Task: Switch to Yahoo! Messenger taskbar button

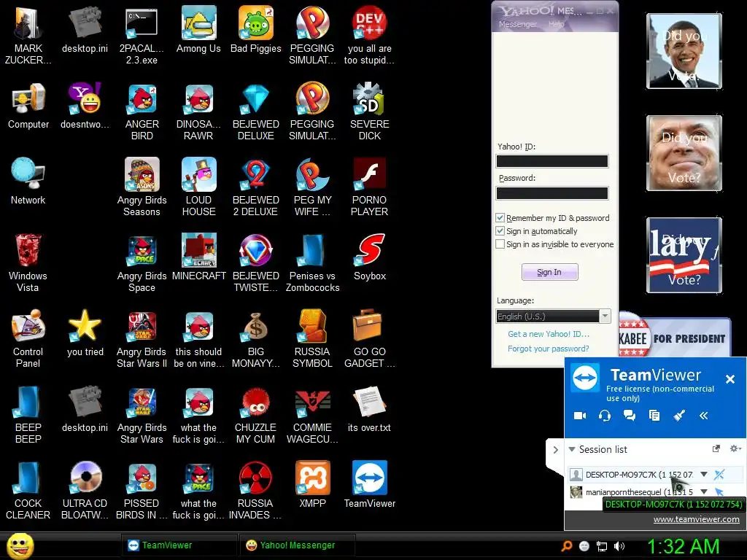Action: 298,545
